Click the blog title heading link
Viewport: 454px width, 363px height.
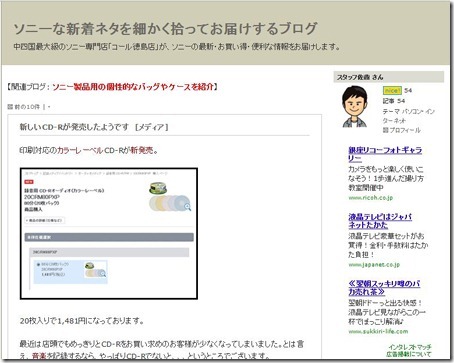[x=165, y=29]
